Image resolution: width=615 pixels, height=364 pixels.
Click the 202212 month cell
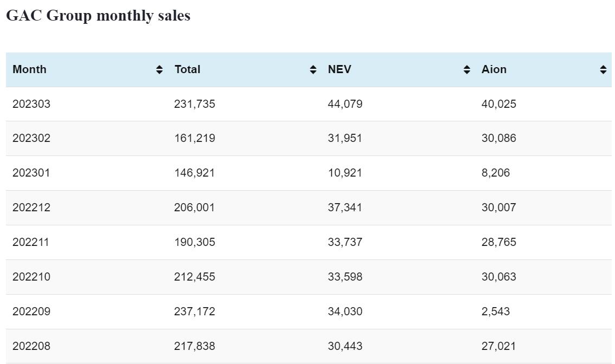click(x=31, y=207)
